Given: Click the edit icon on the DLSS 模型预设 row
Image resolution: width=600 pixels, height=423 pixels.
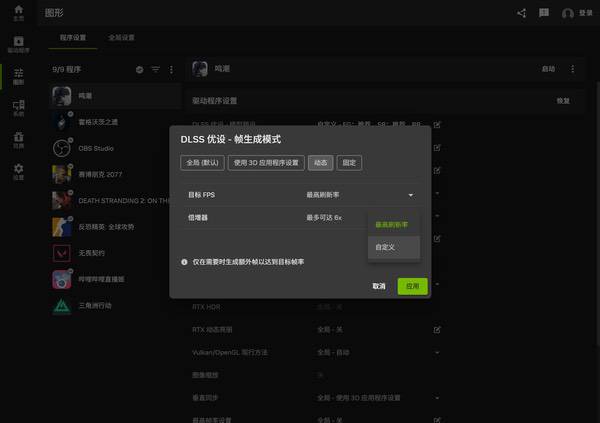Looking at the screenshot, I should (x=437, y=125).
